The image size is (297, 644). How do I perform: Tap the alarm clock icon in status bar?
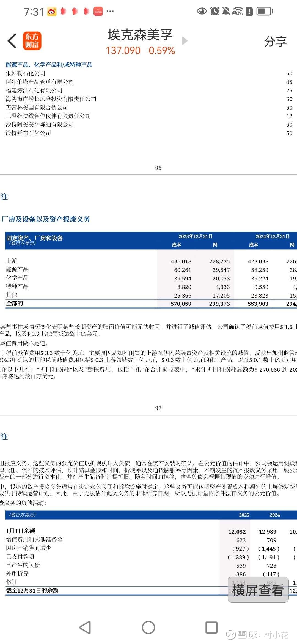coord(215,11)
